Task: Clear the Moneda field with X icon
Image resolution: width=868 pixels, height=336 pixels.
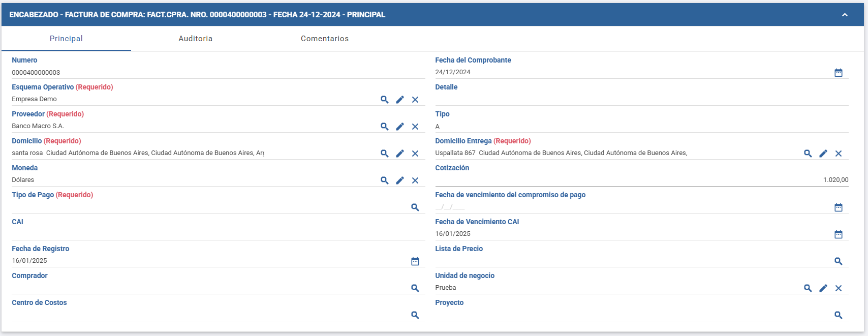Action: (x=415, y=180)
